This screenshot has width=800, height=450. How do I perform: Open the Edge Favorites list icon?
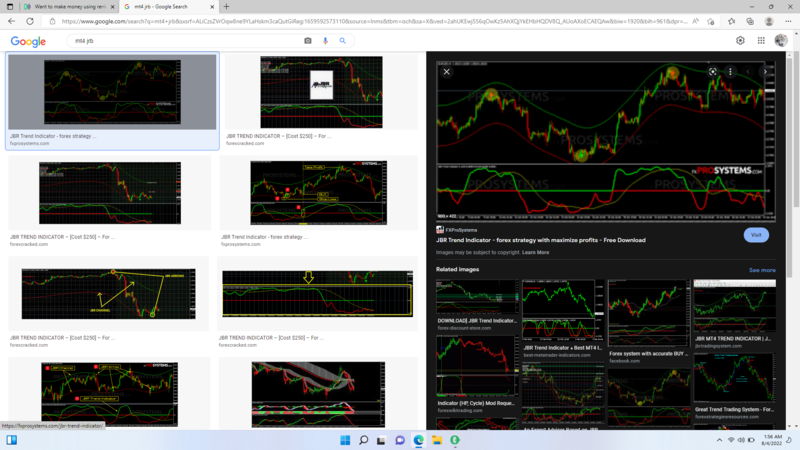(x=732, y=21)
